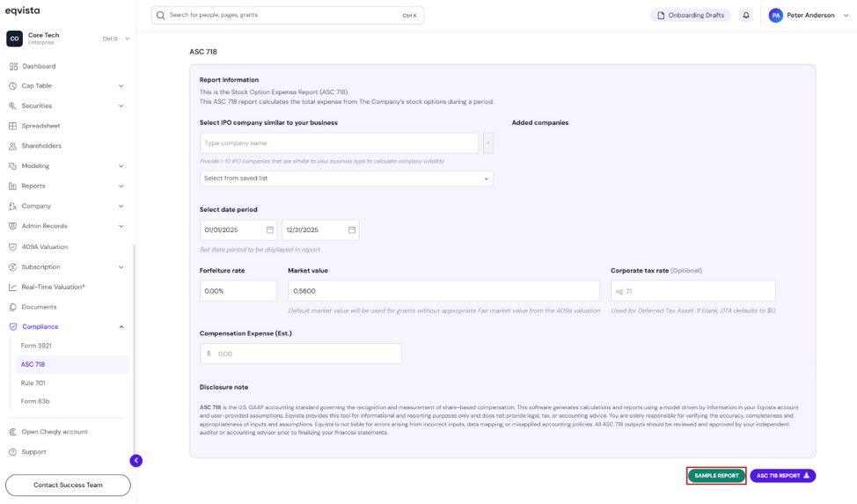
Task: Click the Contact Success Team button
Action: point(68,485)
